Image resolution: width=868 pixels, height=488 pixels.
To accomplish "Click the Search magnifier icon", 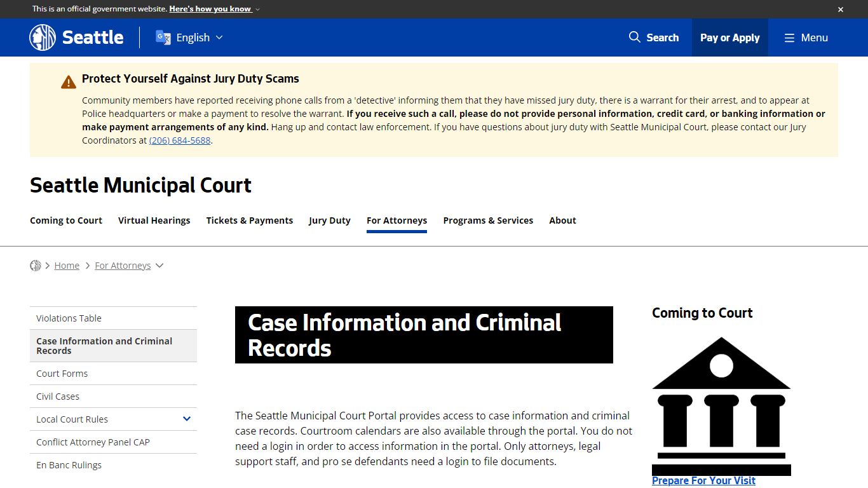I will pyautogui.click(x=634, y=37).
